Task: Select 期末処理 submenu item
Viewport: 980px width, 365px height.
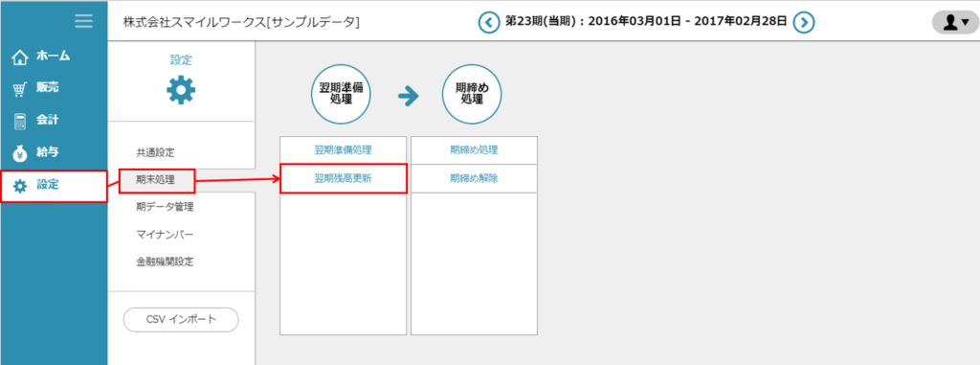Action: (157, 180)
